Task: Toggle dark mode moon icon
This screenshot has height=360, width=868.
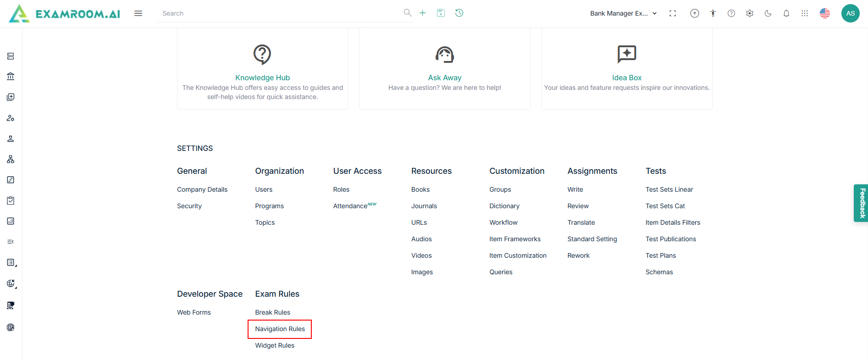Action: pos(768,13)
